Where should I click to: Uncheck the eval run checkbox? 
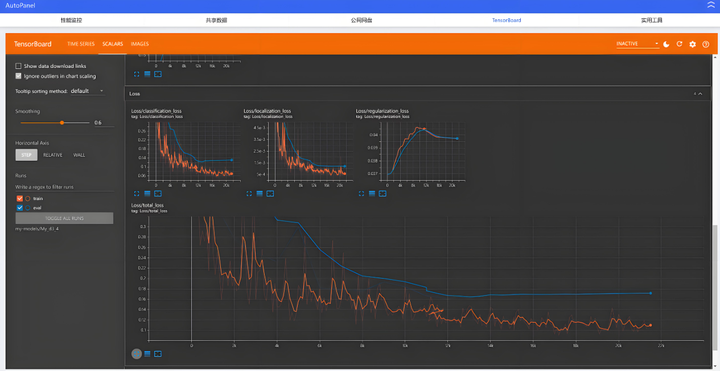point(20,208)
